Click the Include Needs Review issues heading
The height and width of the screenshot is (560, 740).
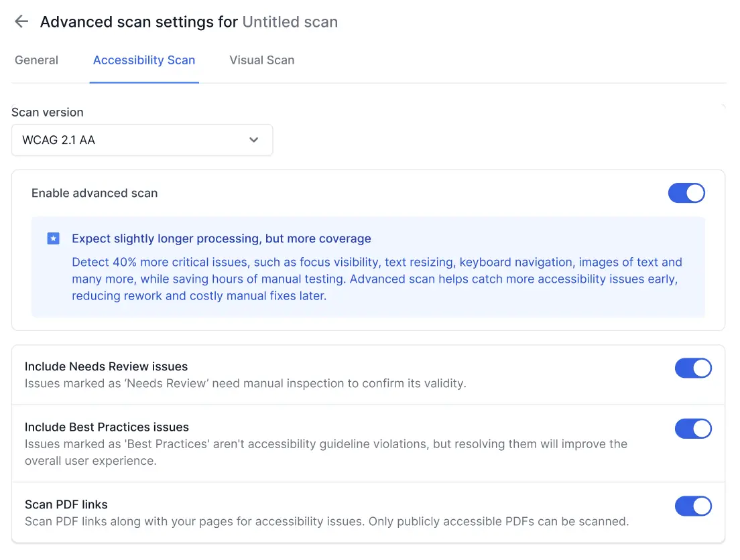point(106,366)
